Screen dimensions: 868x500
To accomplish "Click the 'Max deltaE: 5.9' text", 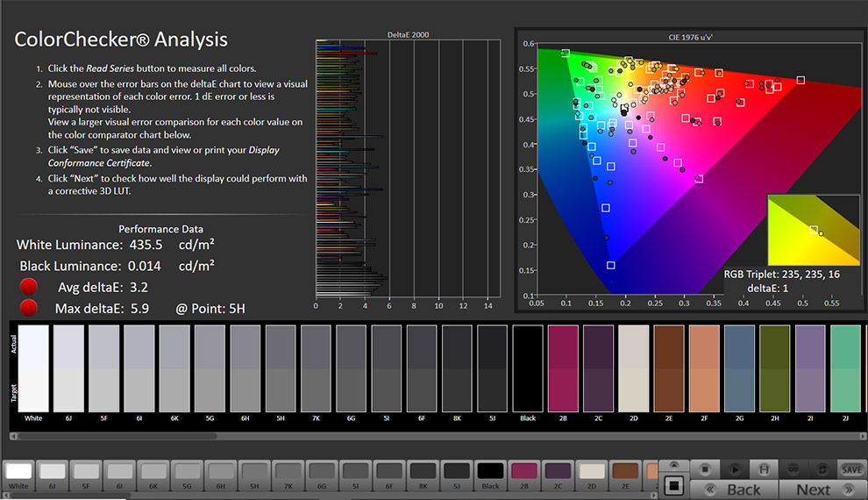I will click(102, 309).
